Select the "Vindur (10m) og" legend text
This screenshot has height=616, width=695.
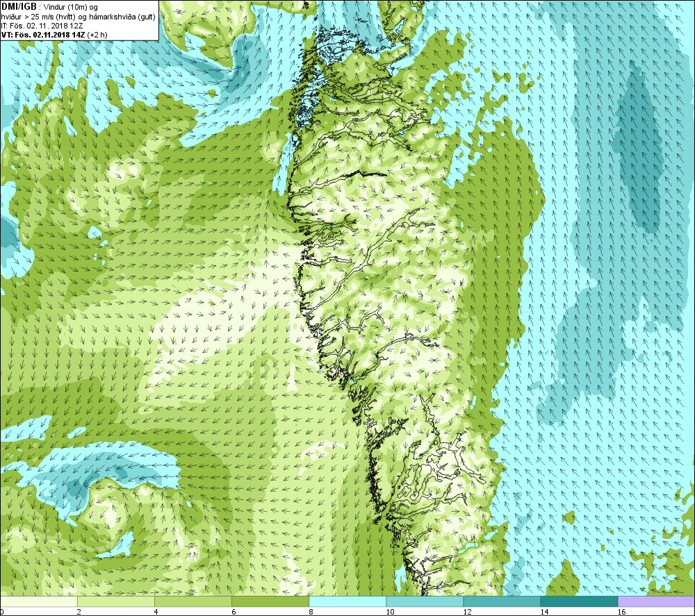coord(71,8)
